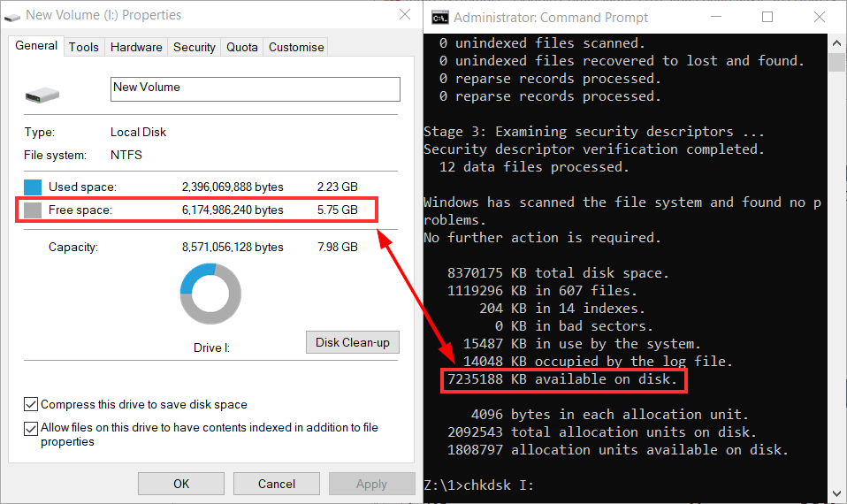Click the 8,571,056,128 bytes capacity value
The height and width of the screenshot is (504, 847).
pos(233,247)
